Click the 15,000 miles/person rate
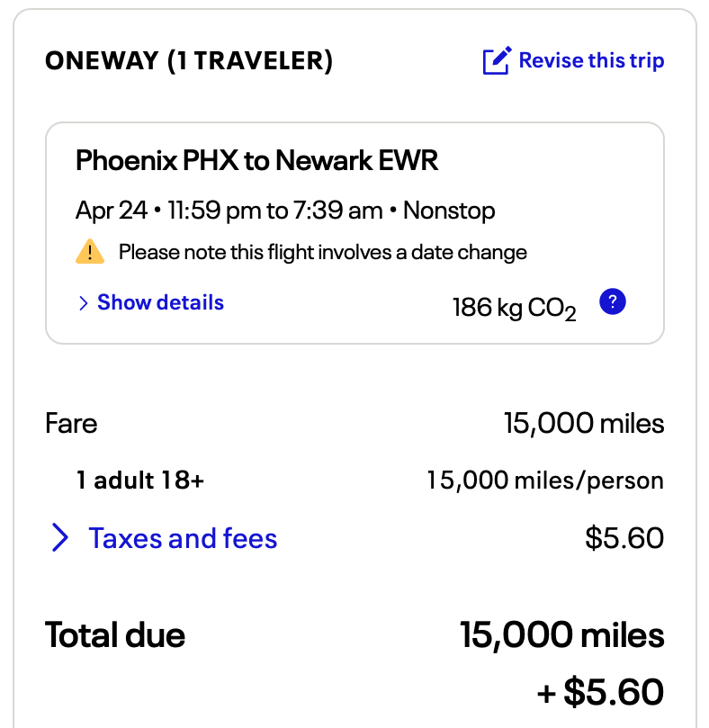Viewport: 709px width, 728px height. pyautogui.click(x=545, y=481)
